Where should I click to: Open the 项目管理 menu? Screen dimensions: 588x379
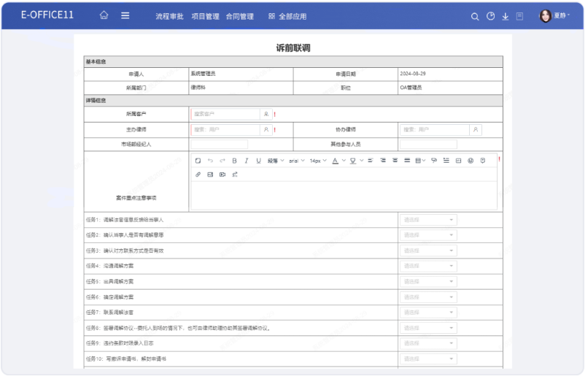click(205, 16)
